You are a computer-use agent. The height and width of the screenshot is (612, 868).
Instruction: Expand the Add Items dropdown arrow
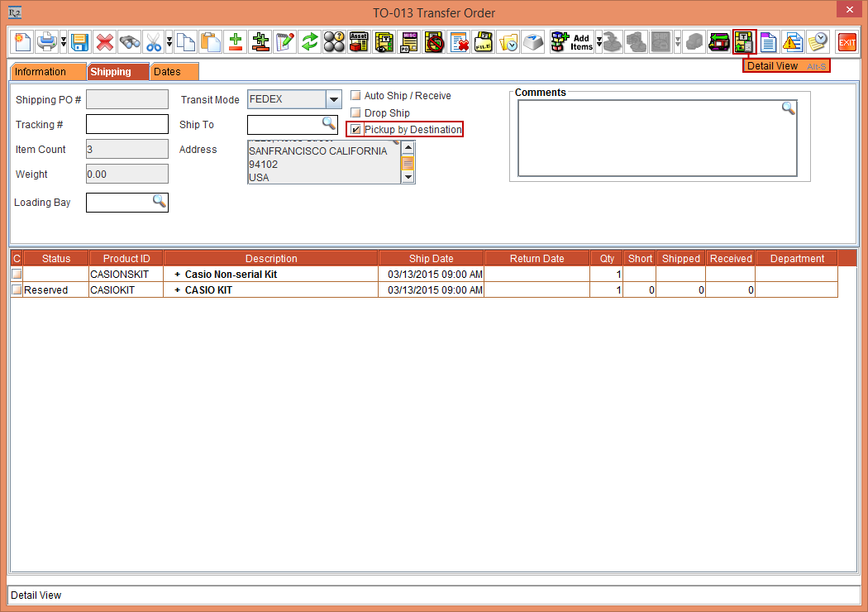point(599,42)
